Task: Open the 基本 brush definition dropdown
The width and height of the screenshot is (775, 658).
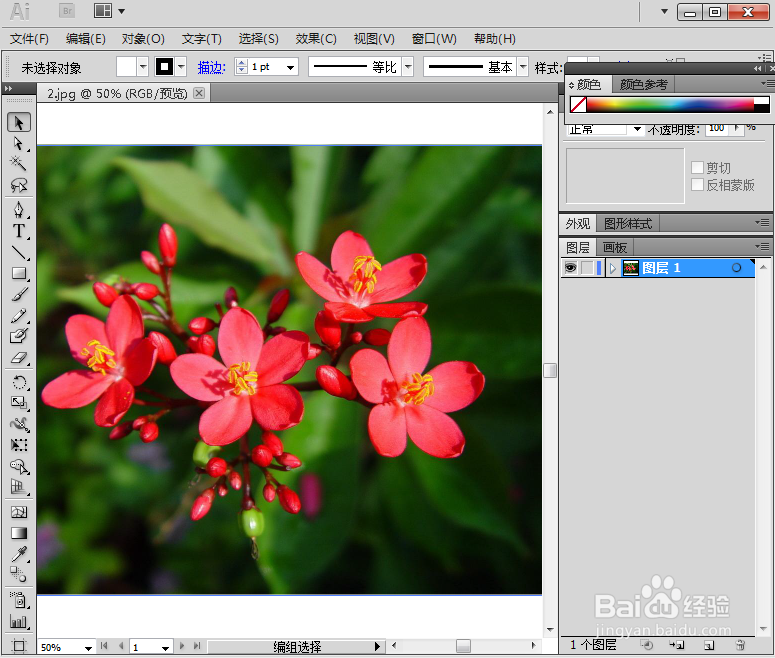Action: [x=523, y=67]
